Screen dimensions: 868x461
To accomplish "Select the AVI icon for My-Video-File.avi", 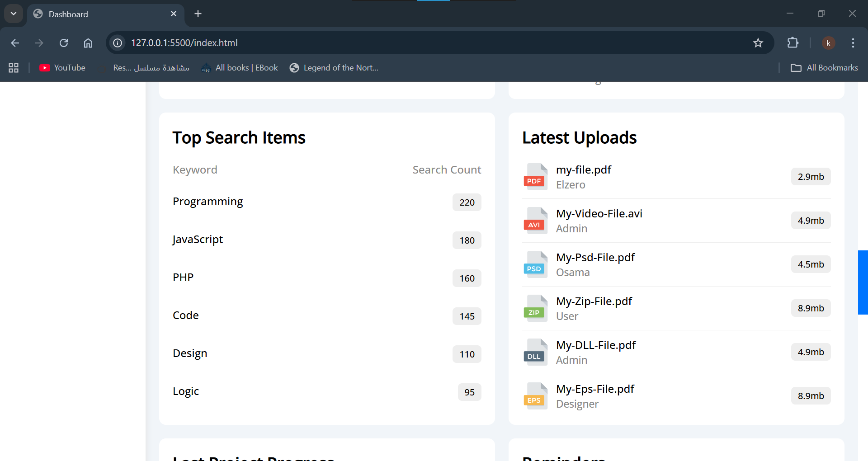I will pyautogui.click(x=535, y=220).
